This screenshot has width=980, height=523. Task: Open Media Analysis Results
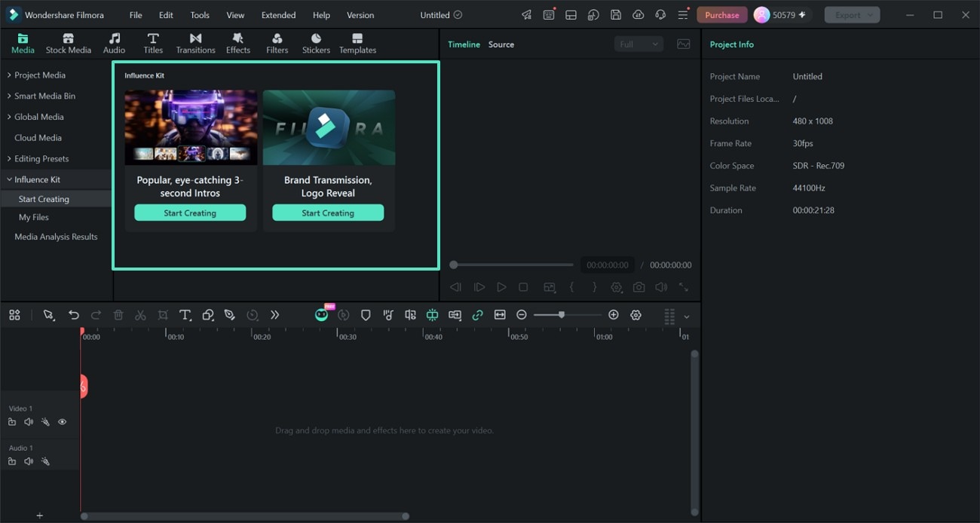tap(56, 237)
